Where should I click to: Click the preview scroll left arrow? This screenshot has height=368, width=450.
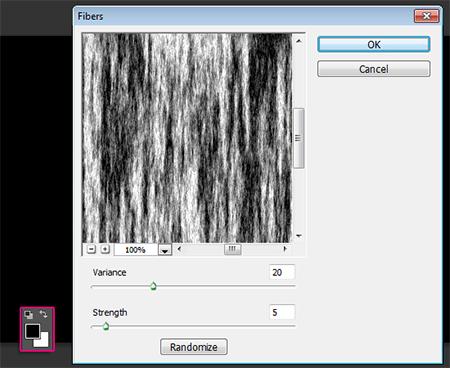(179, 249)
